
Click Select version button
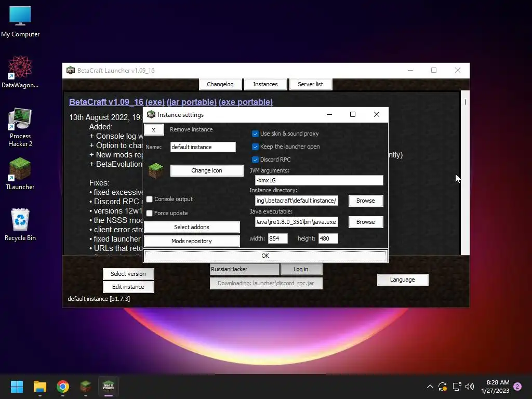[x=128, y=274]
